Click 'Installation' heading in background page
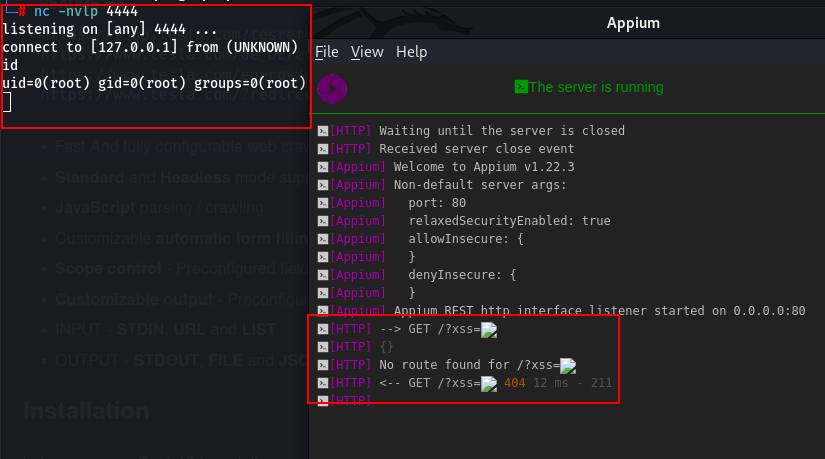 tap(86, 411)
